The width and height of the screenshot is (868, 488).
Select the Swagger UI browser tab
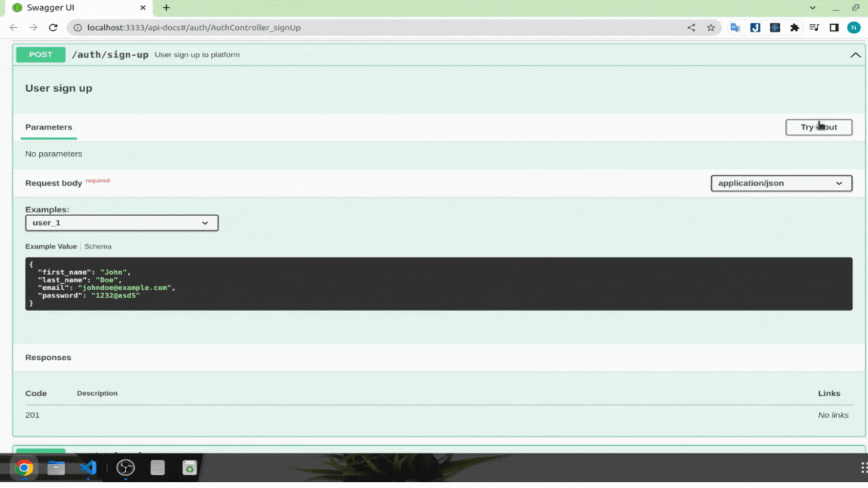coord(78,8)
